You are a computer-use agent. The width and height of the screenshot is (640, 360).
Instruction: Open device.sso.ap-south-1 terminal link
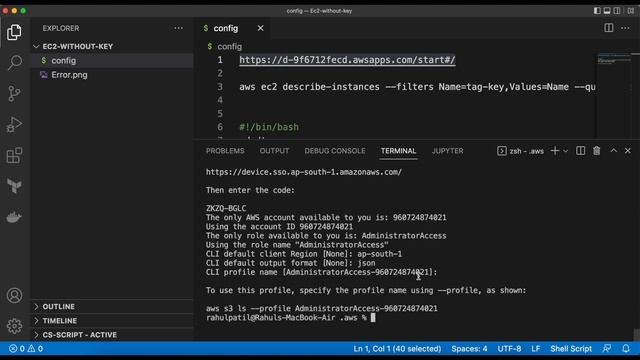pyautogui.click(x=304, y=172)
